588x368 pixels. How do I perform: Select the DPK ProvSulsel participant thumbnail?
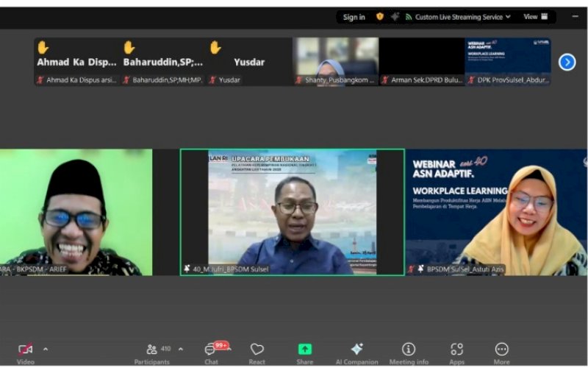[x=508, y=62]
